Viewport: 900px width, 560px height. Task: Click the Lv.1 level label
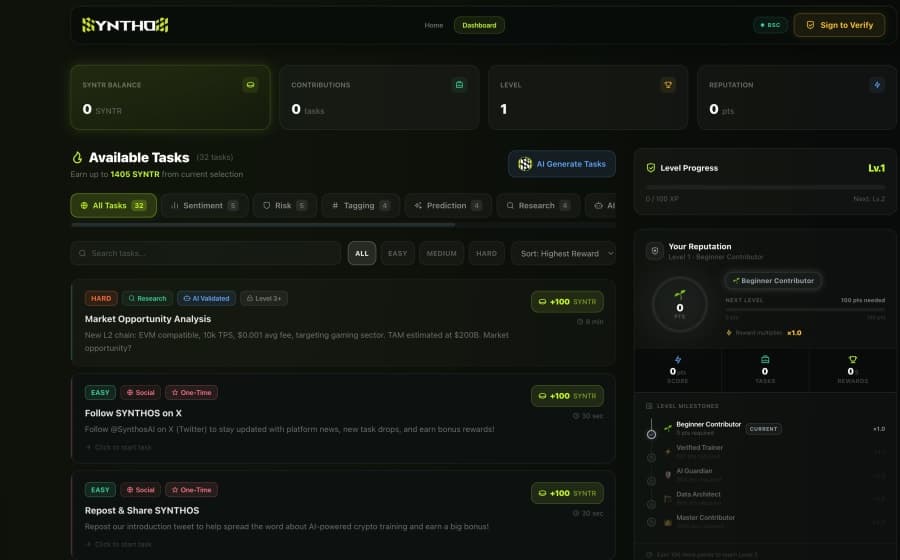pos(876,168)
